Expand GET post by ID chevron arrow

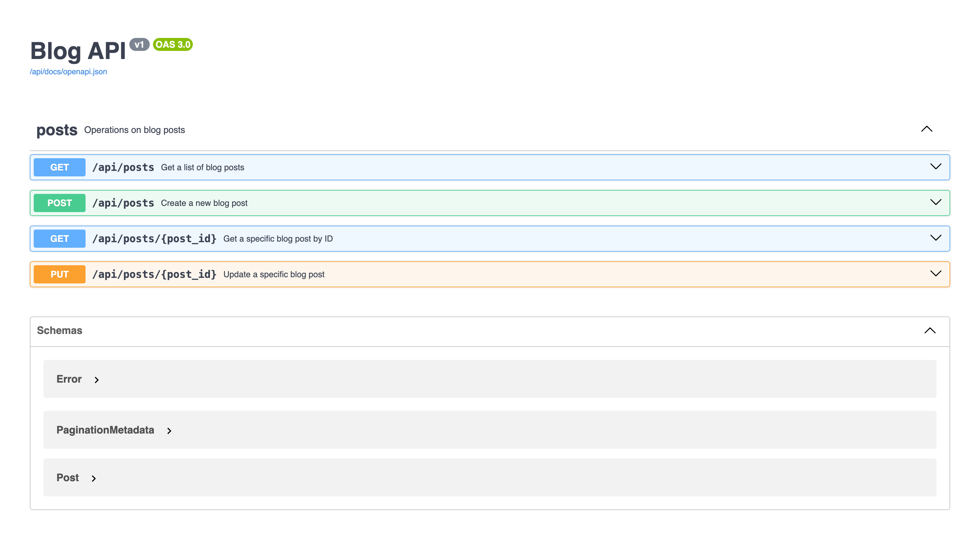[936, 238]
